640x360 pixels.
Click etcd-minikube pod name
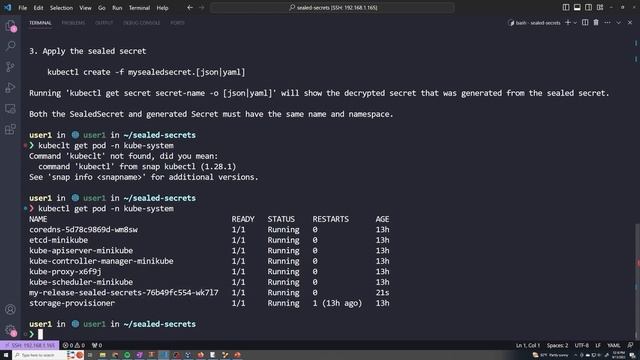coord(58,240)
